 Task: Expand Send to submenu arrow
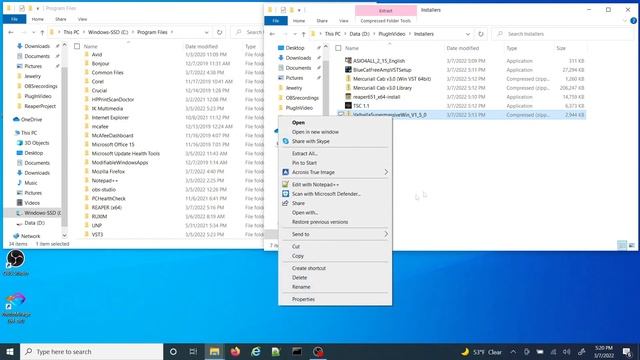point(386,234)
